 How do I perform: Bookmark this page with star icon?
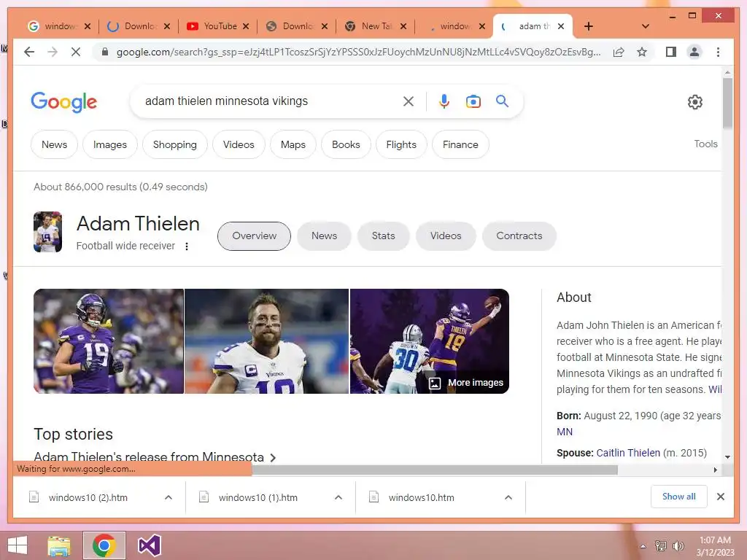642,52
